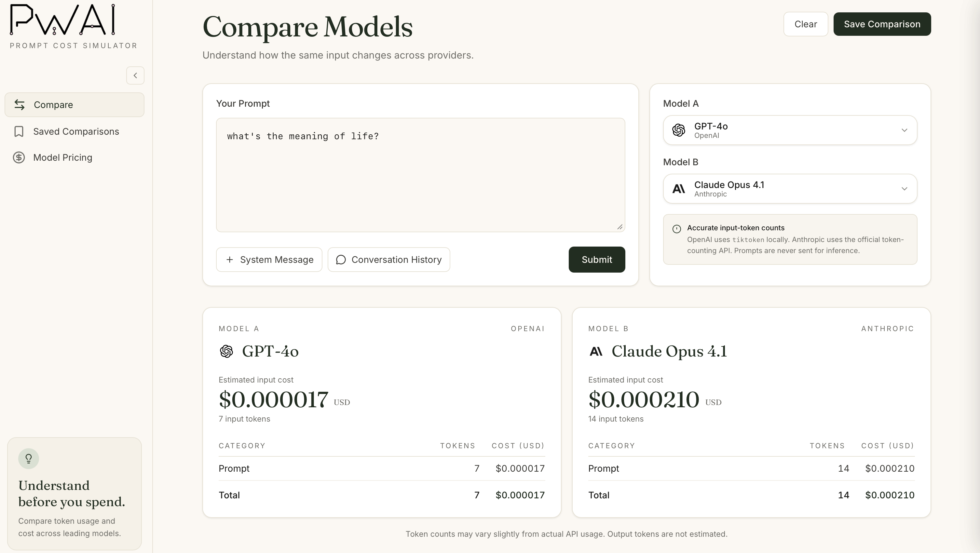980x553 pixels.
Task: Click inside the Your Prompt text area
Action: [420, 175]
